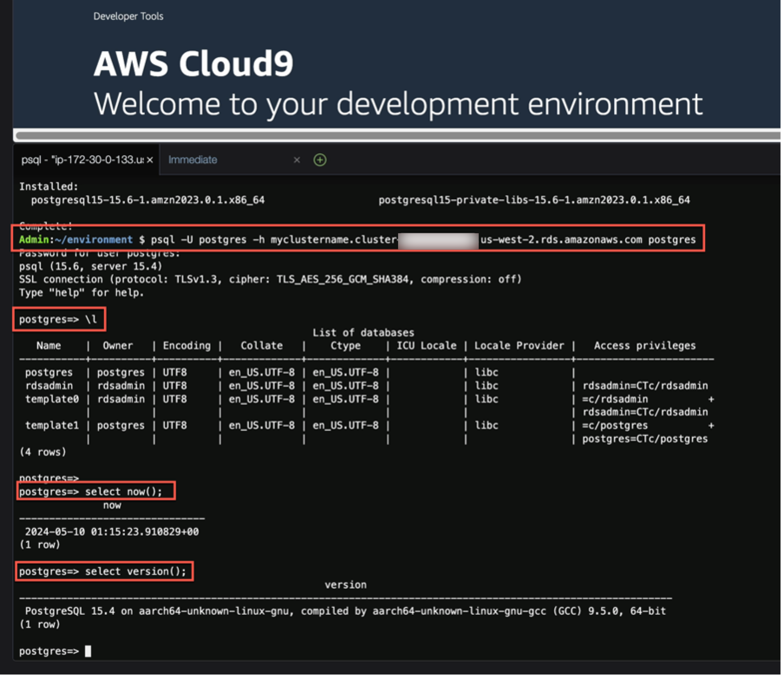Click the AWS Cloud9 heading
This screenshot has width=784, height=678.
[x=193, y=64]
